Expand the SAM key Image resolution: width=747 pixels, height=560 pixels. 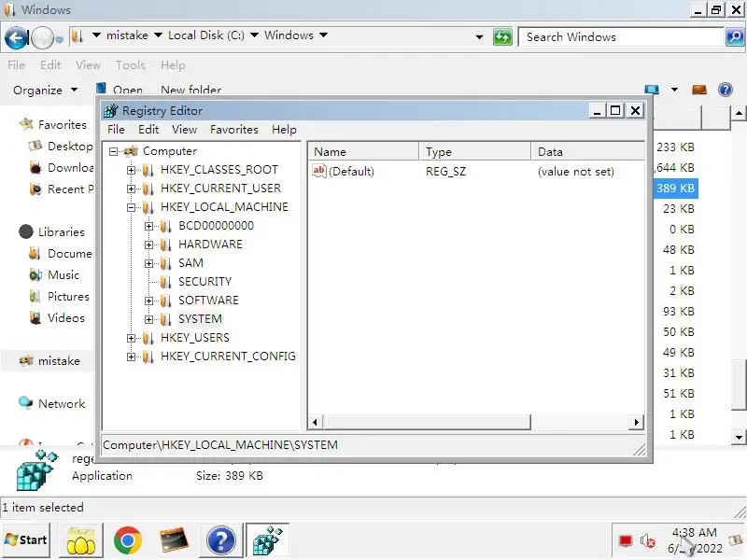tap(148, 263)
